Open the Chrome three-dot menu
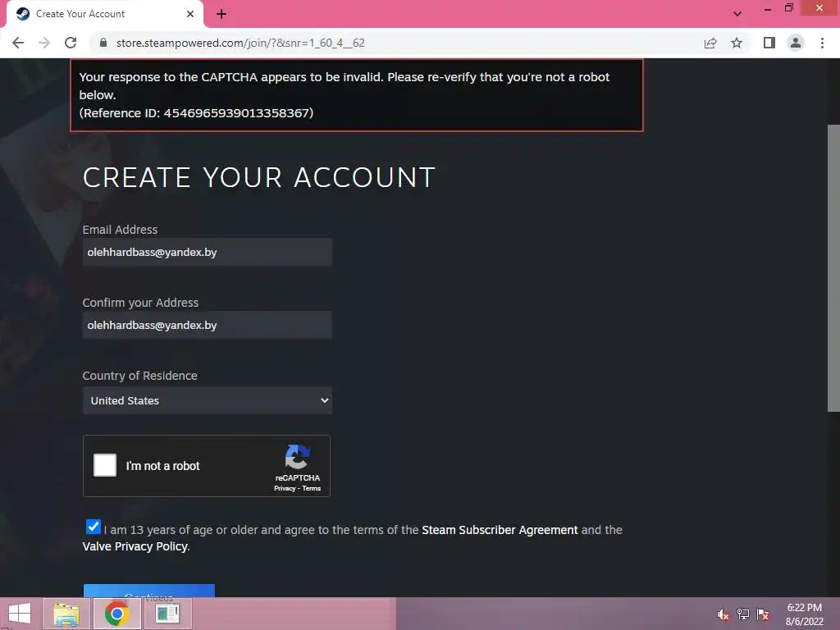Viewport: 840px width, 630px height. 822,43
